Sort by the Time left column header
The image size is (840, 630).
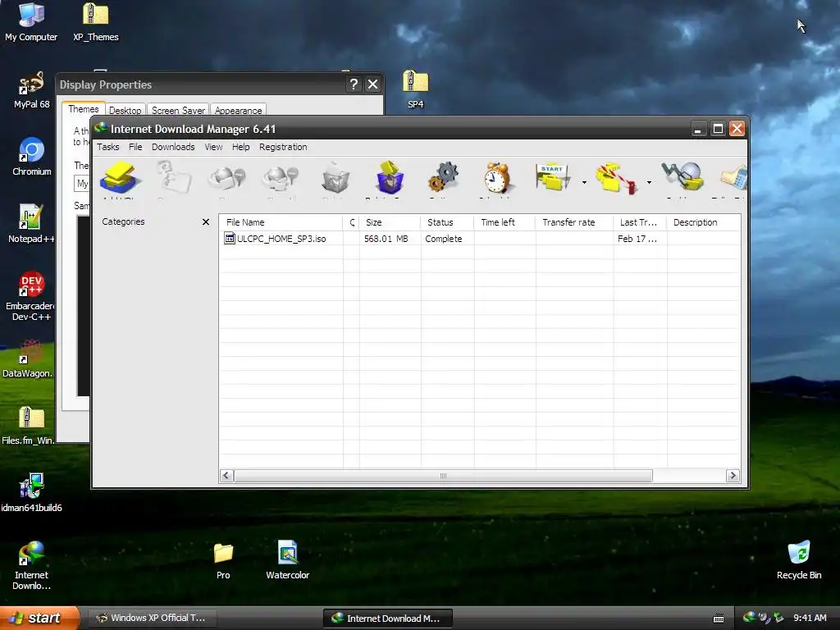coord(504,222)
